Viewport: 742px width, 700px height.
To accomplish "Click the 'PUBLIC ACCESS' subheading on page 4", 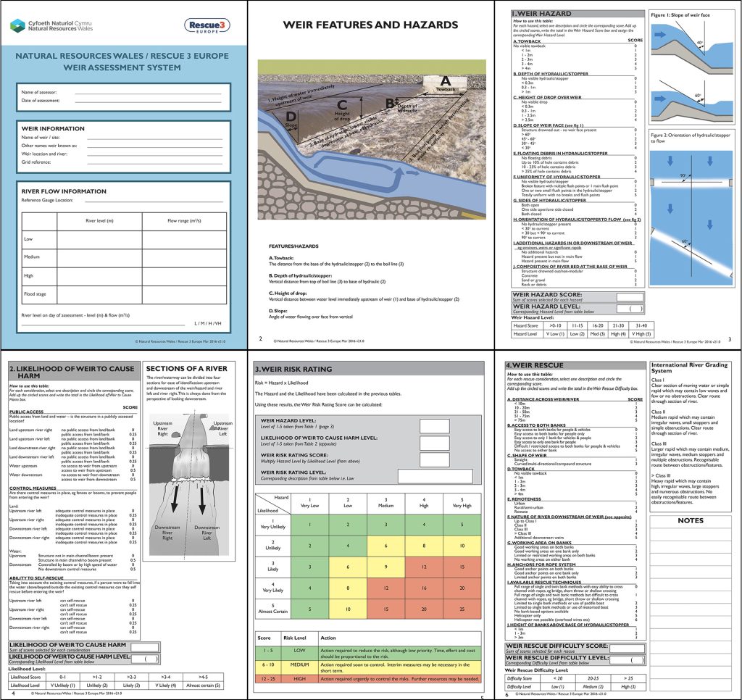I will pyautogui.click(x=27, y=412).
